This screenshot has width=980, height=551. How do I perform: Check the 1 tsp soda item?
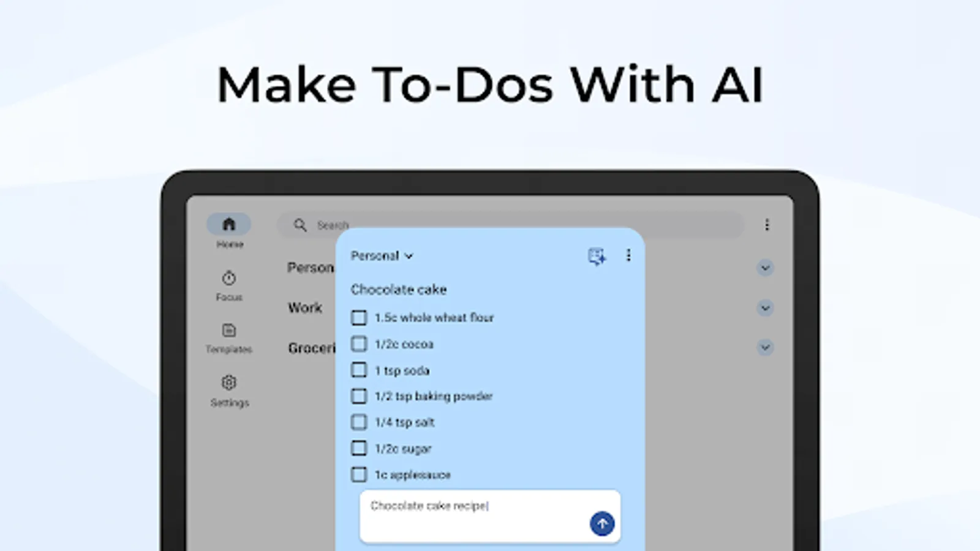359,370
